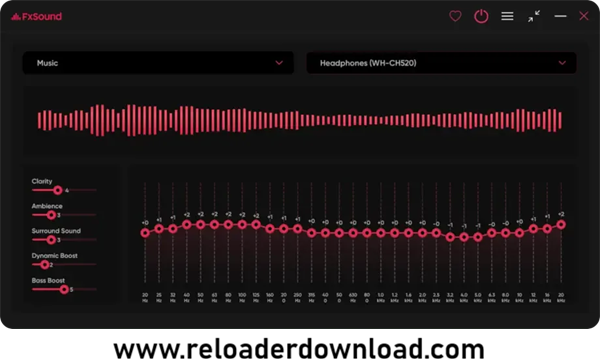The image size is (600, 364).
Task: Adjust the Clarity slider handle
Action: [x=58, y=190]
